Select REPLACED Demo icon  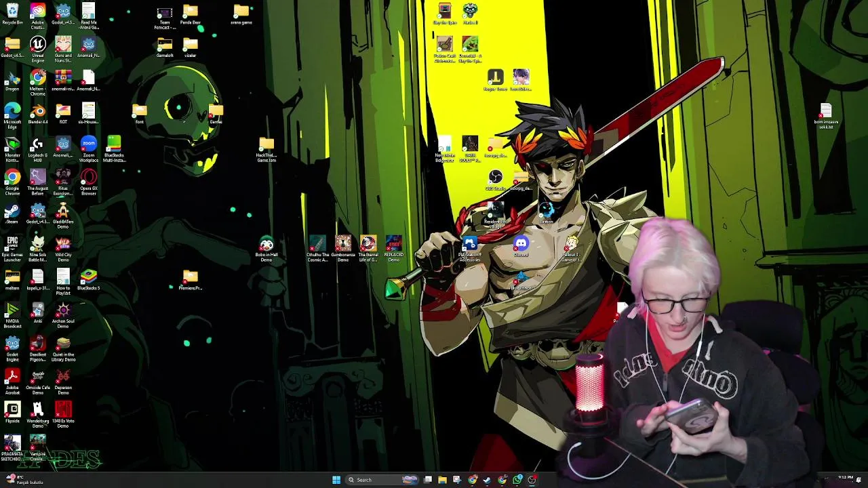pos(394,249)
